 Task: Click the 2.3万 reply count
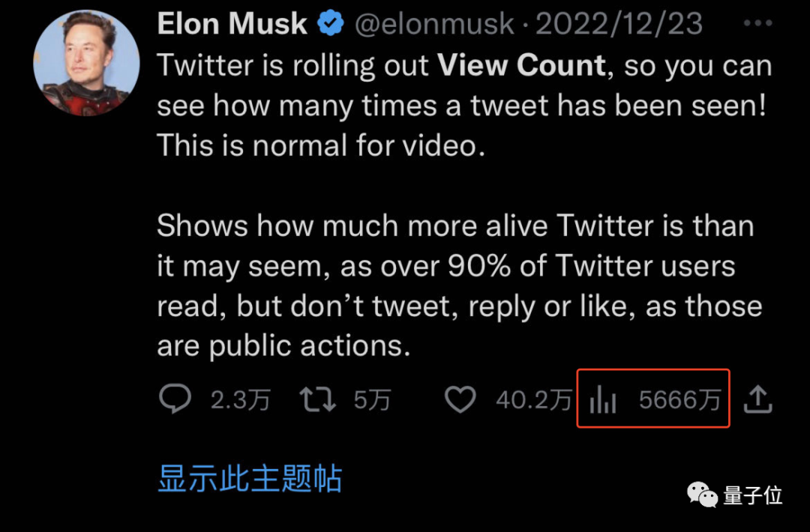240,401
